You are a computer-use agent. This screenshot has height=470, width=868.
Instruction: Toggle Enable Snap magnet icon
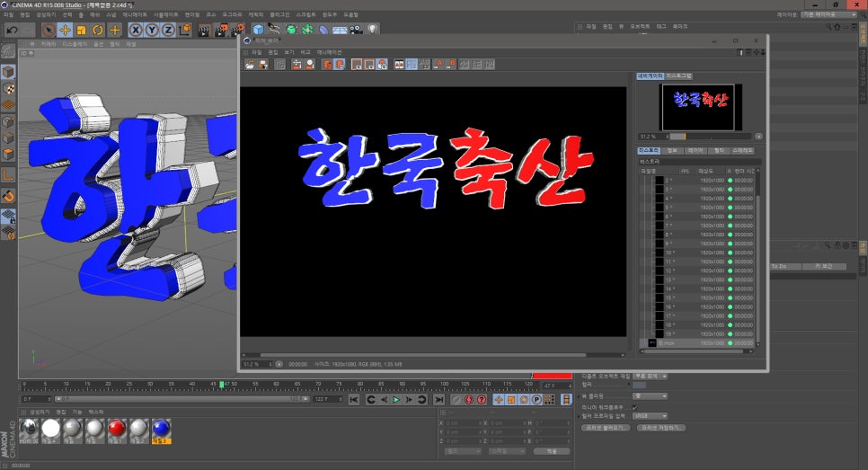pyautogui.click(x=8, y=196)
